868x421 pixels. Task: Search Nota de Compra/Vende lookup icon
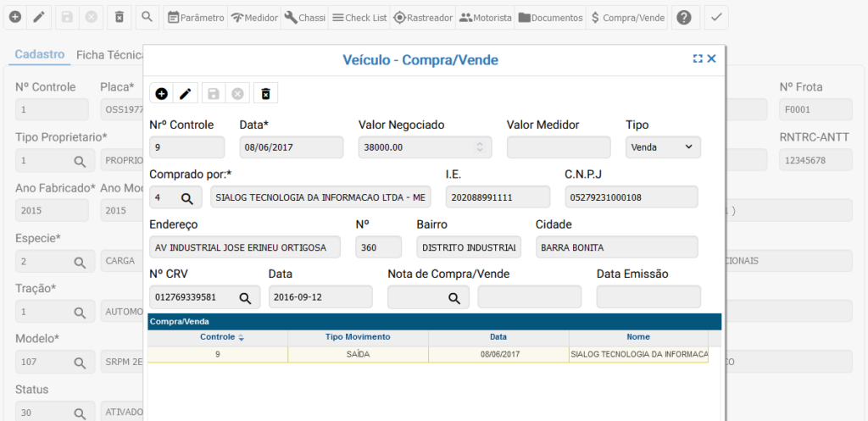(454, 297)
